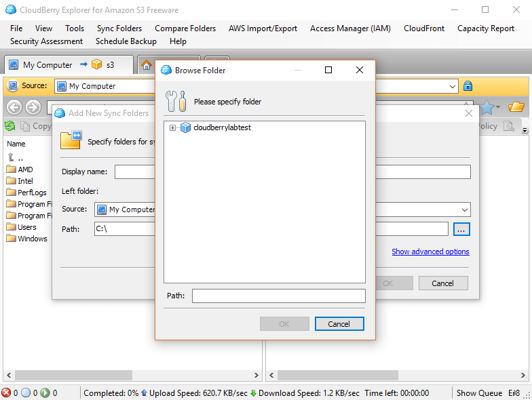Open the Sync Folders menu

[x=119, y=28]
